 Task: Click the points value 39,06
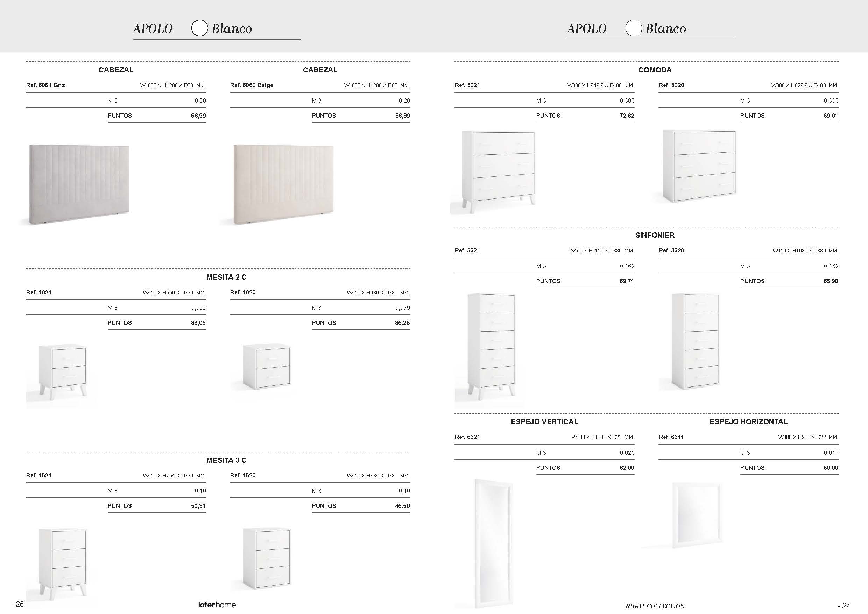click(x=198, y=323)
